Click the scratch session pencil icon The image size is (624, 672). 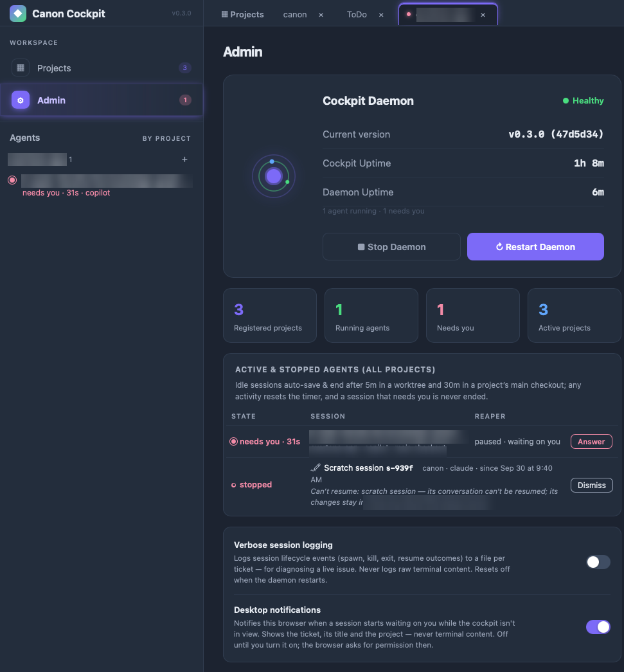click(x=316, y=468)
